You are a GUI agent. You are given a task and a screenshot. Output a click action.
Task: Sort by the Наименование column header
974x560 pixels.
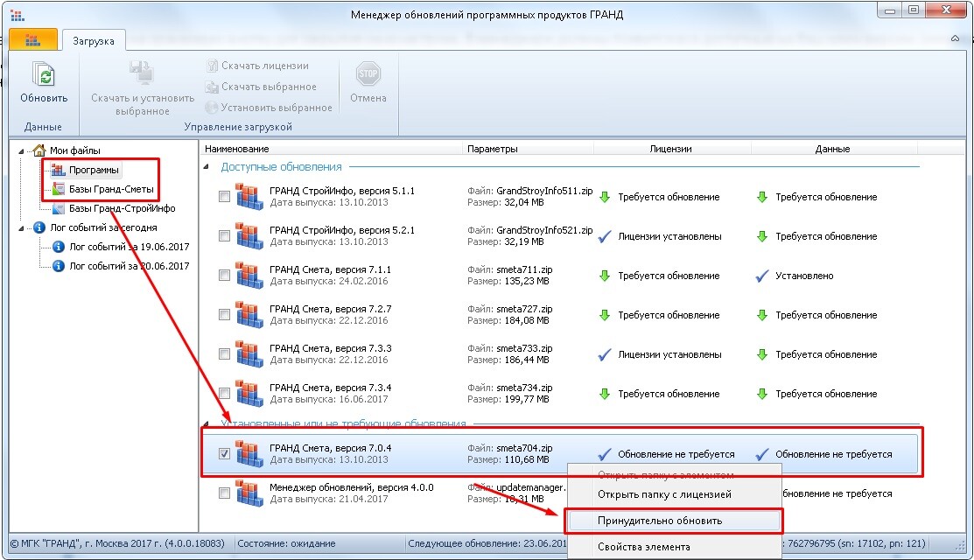(331, 149)
